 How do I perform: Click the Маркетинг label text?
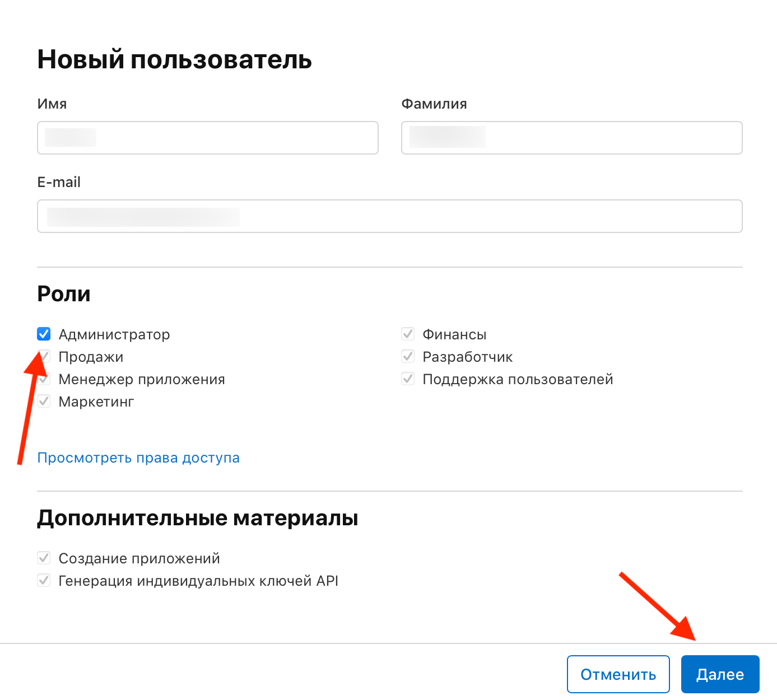[96, 402]
